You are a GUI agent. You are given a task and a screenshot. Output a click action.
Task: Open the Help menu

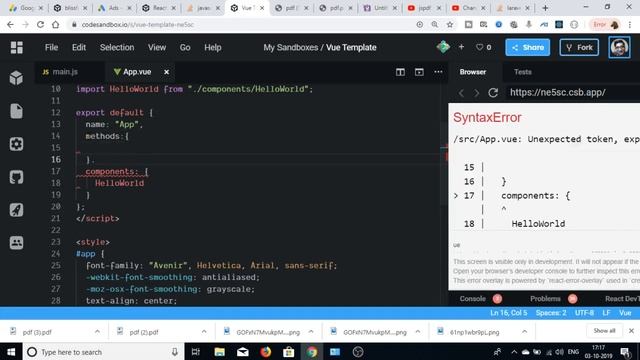point(213,47)
